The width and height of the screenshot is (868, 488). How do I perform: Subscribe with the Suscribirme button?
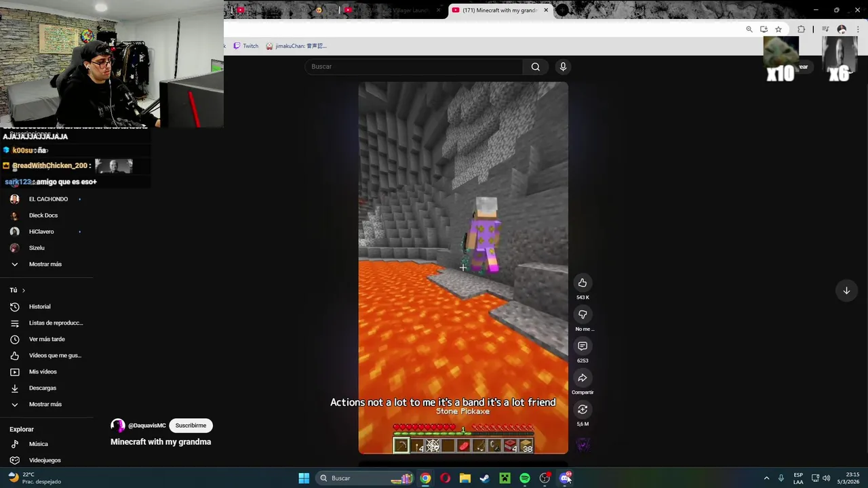coord(191,426)
